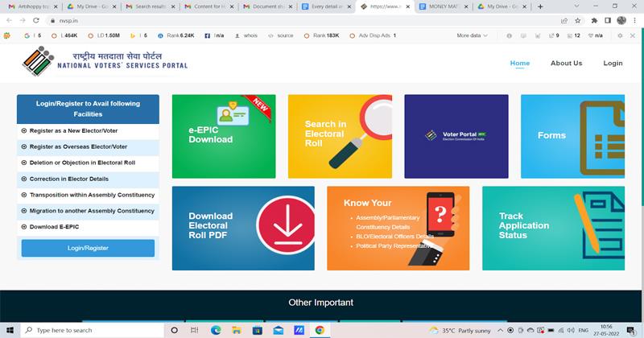Click the National Voters' Services Portal logo

(x=105, y=61)
